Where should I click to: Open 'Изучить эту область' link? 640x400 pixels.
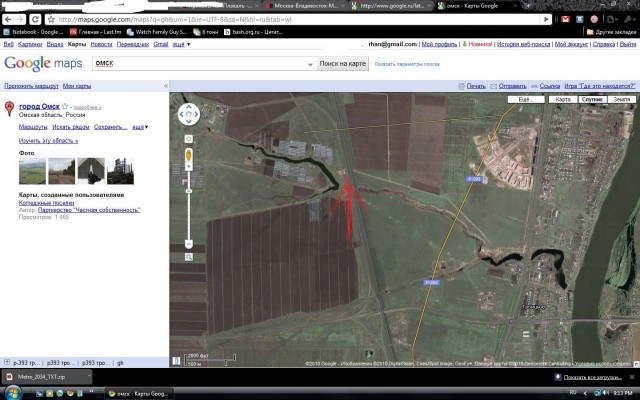tap(48, 141)
